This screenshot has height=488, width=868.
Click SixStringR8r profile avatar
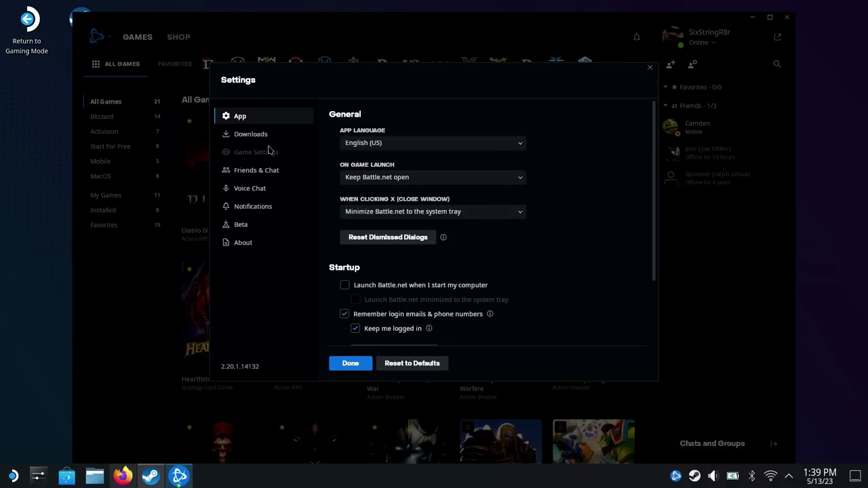click(673, 37)
